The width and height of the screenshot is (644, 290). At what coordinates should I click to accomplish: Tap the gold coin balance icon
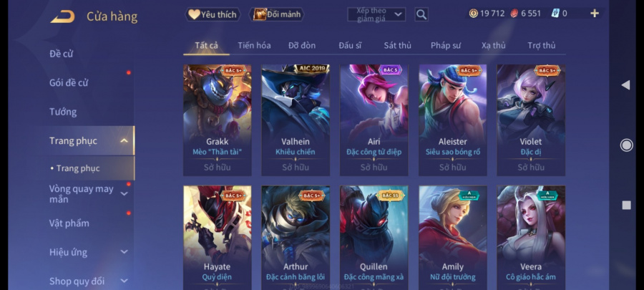tap(473, 14)
